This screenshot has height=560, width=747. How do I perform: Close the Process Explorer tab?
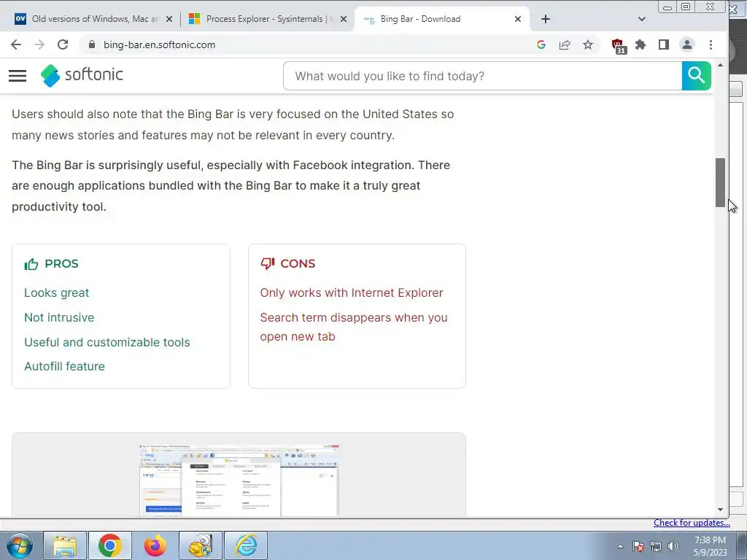pos(344,19)
